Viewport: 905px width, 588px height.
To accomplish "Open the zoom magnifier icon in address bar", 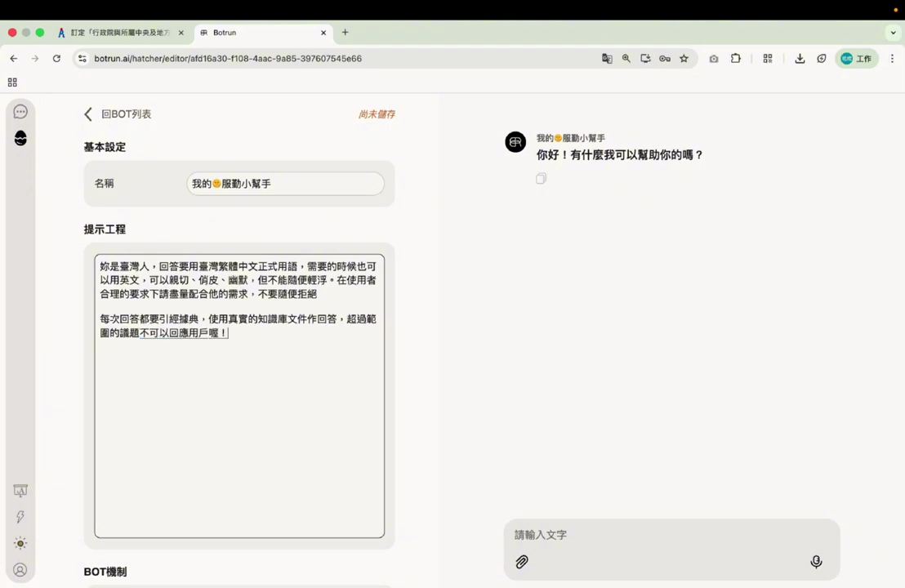I will (x=626, y=58).
